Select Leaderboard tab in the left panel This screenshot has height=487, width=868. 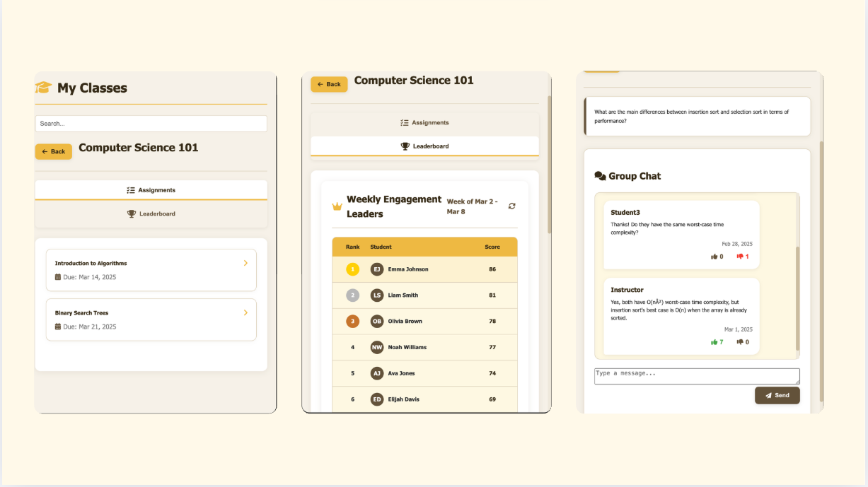pos(151,213)
